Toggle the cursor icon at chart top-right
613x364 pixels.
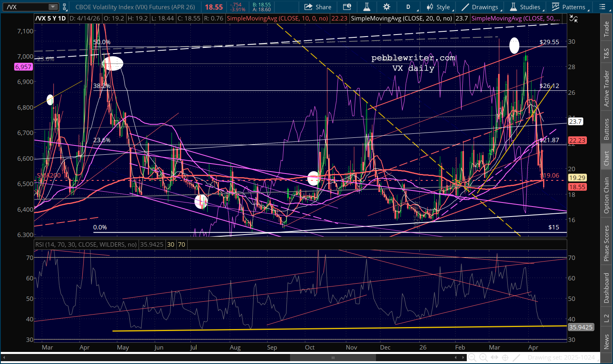click(x=574, y=18)
